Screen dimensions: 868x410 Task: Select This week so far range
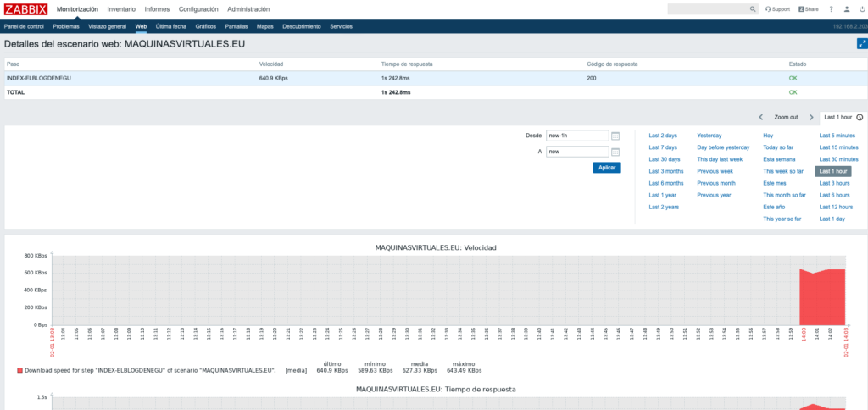pos(783,171)
